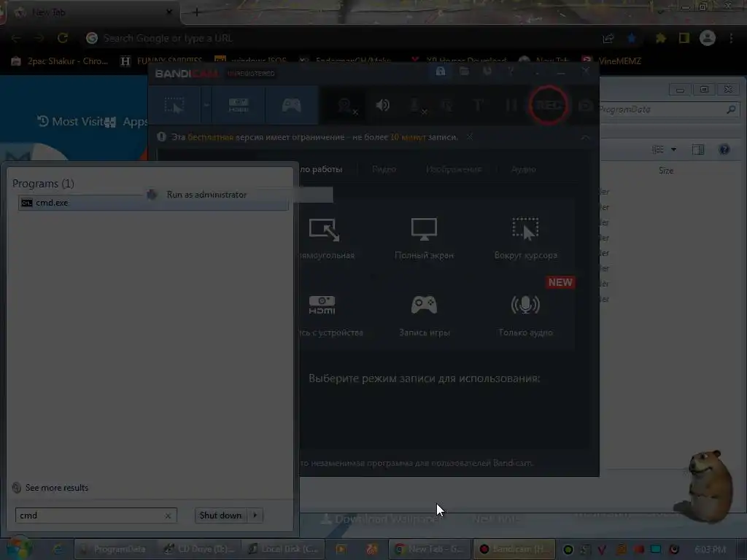Viewport: 747px width, 560px height.
Task: Open the Explorer help icon
Action: [x=724, y=149]
